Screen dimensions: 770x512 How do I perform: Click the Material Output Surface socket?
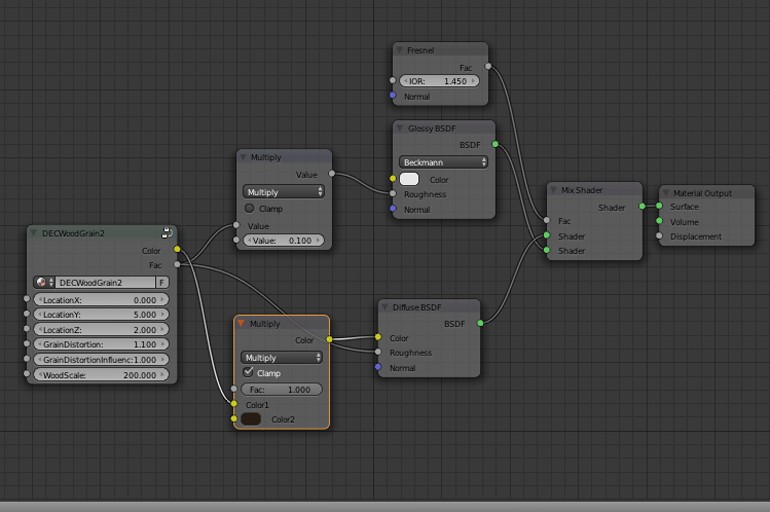click(659, 206)
